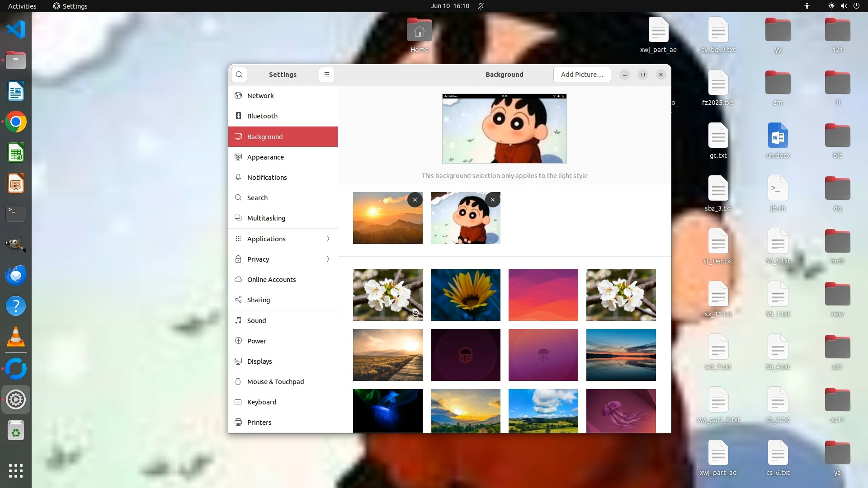
Task: Choose the pink-orange wave gradient wallpaper
Action: [543, 295]
